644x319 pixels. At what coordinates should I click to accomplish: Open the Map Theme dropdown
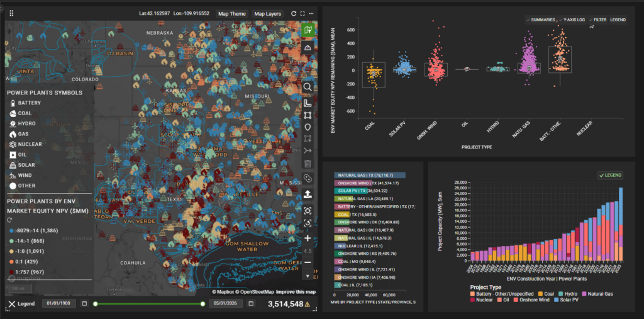click(231, 14)
